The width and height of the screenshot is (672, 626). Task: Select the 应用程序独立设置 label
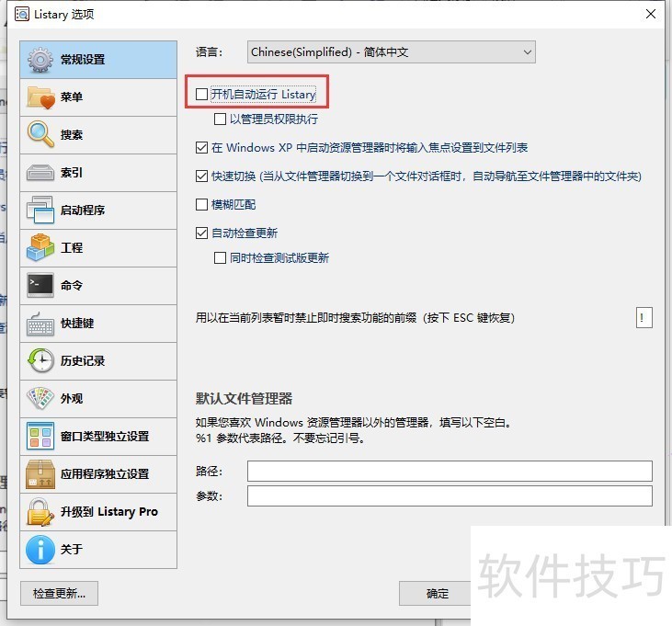pos(105,474)
